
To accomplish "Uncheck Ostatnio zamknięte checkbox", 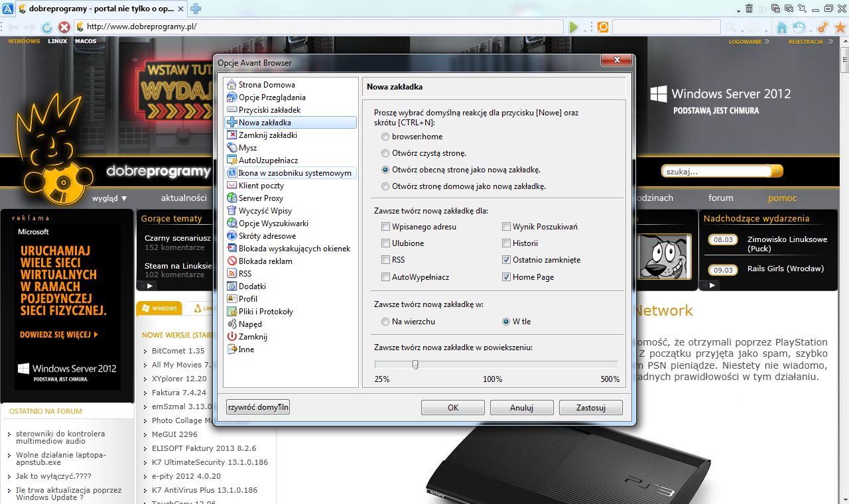I will 507,260.
